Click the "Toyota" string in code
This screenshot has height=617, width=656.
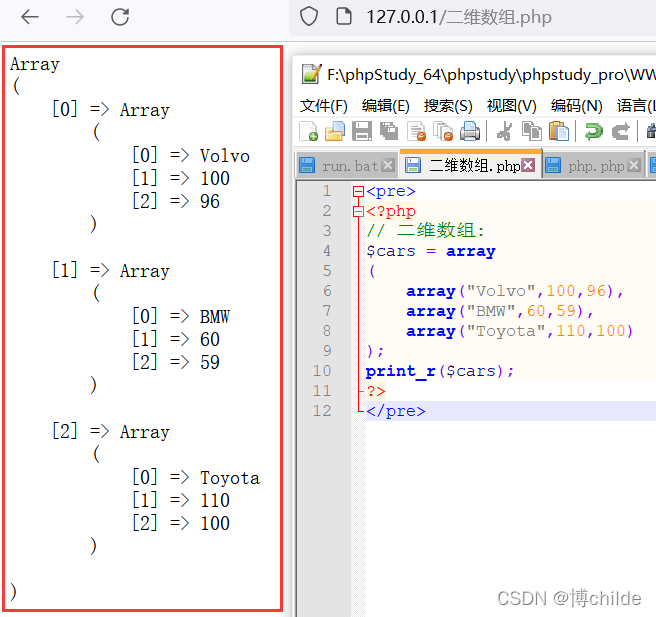(506, 331)
